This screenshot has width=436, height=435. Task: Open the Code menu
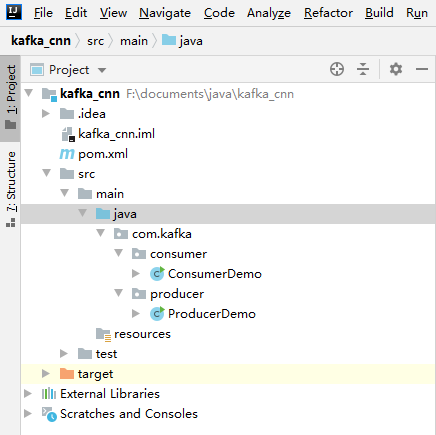[x=219, y=13]
